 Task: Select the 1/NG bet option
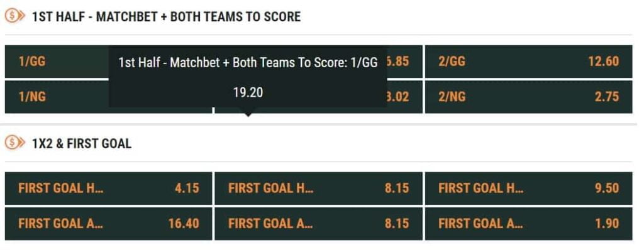(57, 97)
